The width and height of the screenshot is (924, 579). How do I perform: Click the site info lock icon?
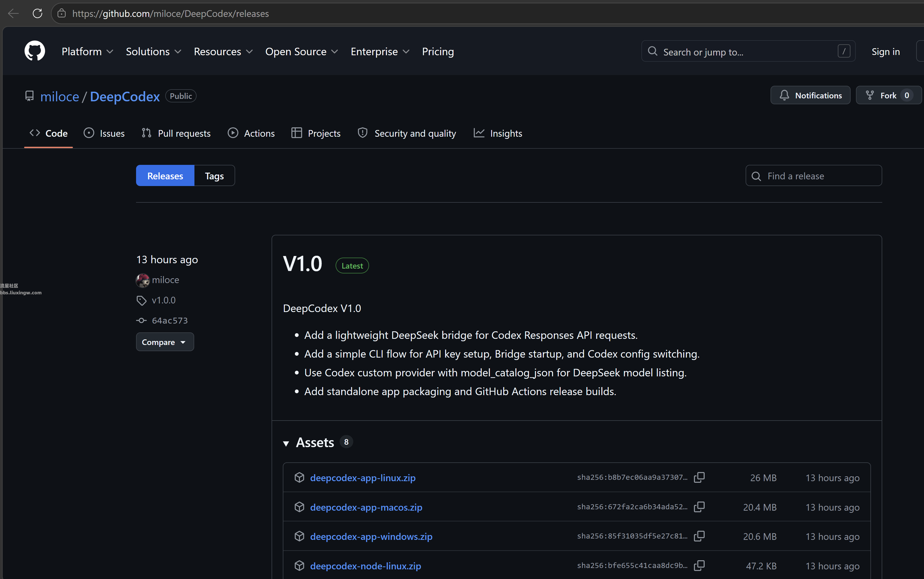(62, 14)
